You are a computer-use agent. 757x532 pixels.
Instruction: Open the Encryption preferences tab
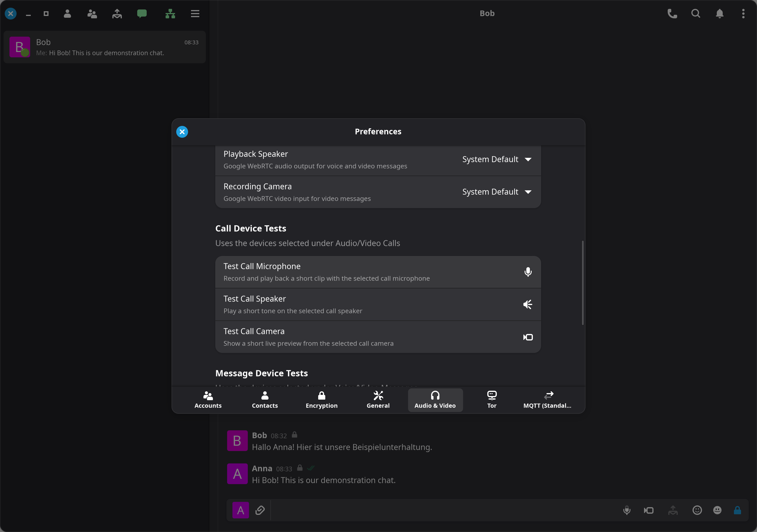[x=321, y=400]
